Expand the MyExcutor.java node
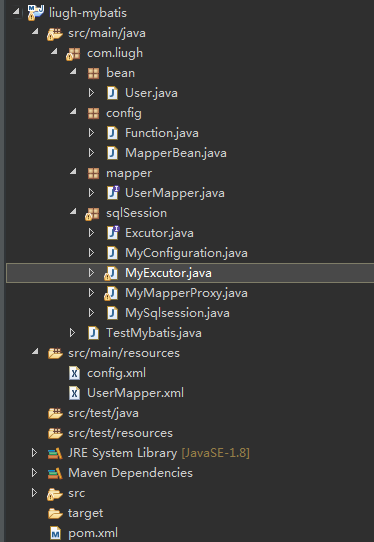Screen dimensions: 374x542 (91, 273)
